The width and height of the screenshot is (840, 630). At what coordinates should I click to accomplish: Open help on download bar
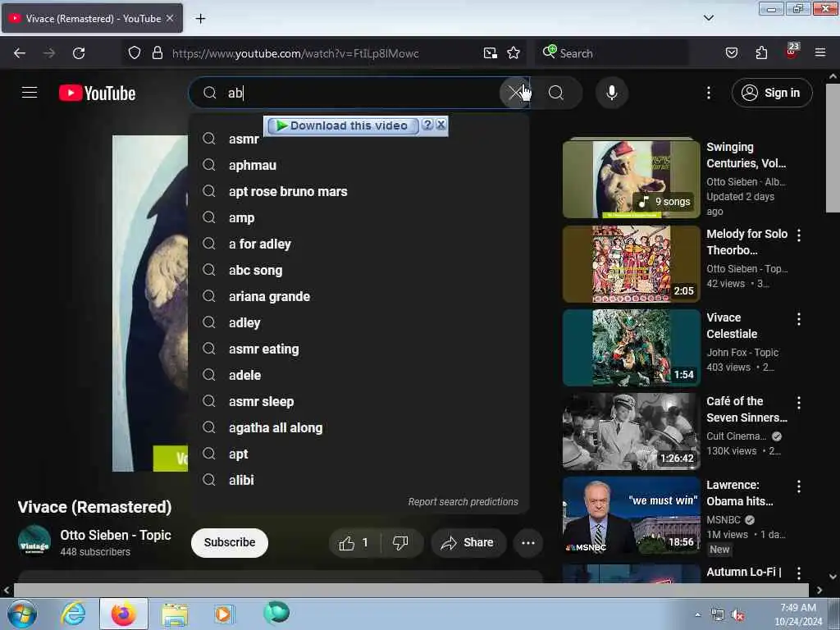[x=427, y=125]
